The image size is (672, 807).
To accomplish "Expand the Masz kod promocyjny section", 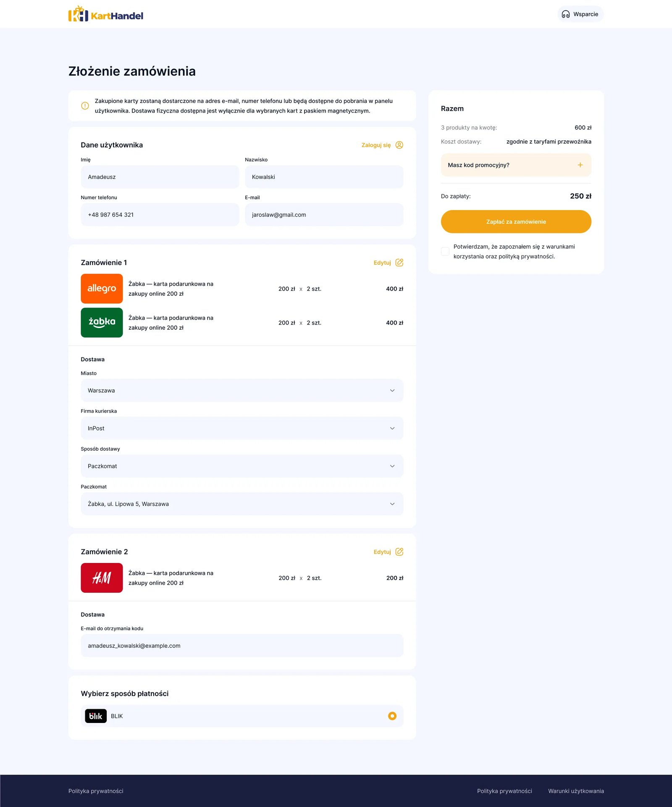I will 516,165.
